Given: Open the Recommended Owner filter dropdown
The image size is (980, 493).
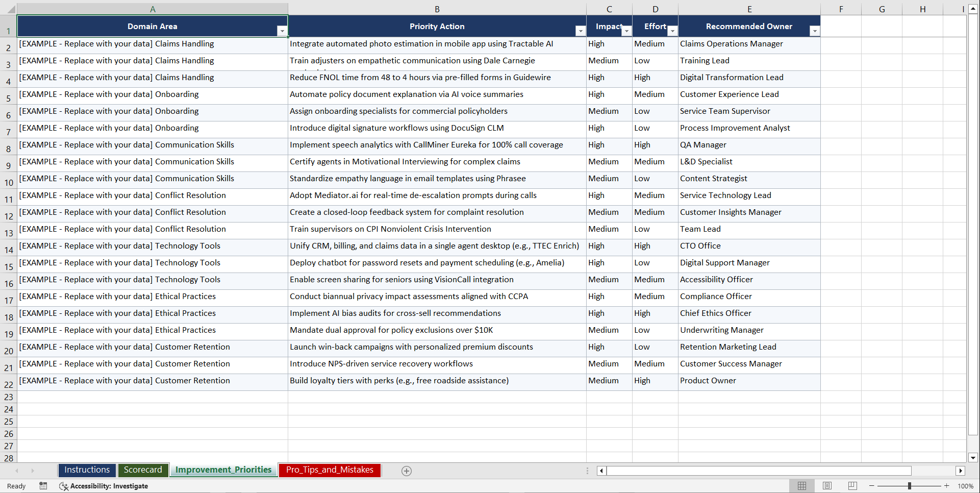Looking at the screenshot, I should 815,31.
